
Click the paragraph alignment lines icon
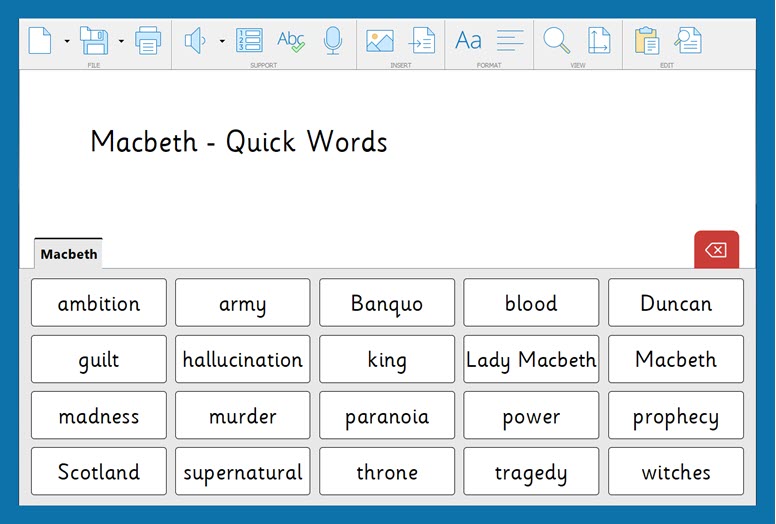pyautogui.click(x=510, y=40)
